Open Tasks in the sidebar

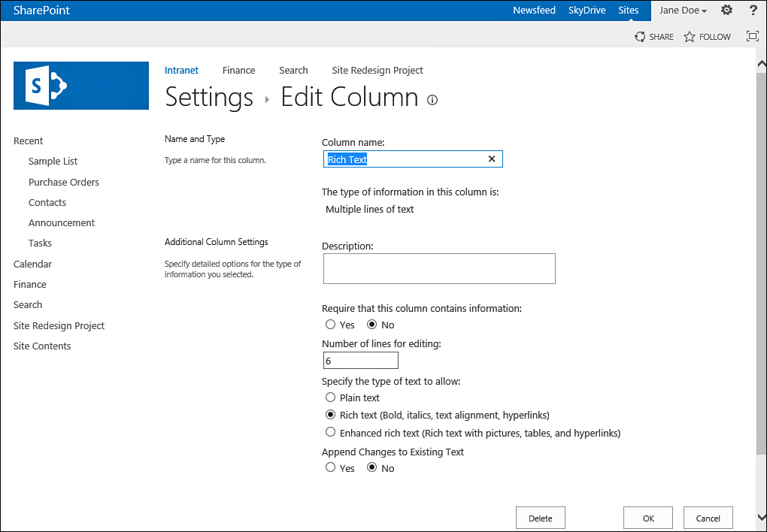pos(40,243)
